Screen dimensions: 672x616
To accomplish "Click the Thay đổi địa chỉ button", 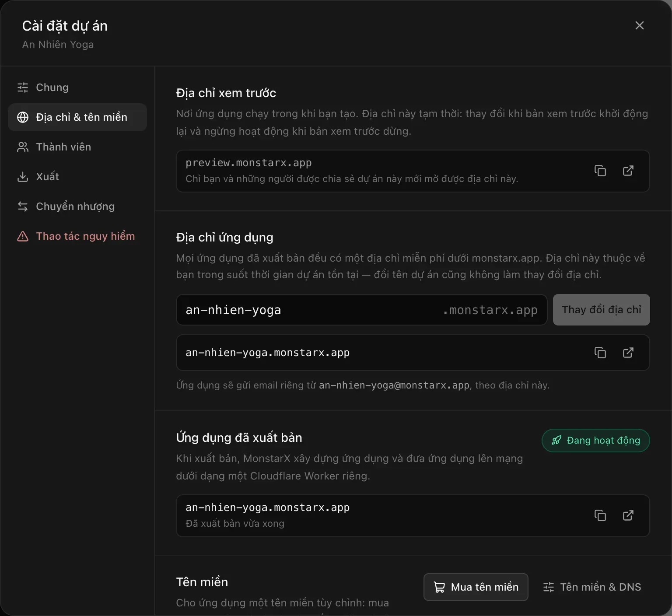I will click(602, 310).
